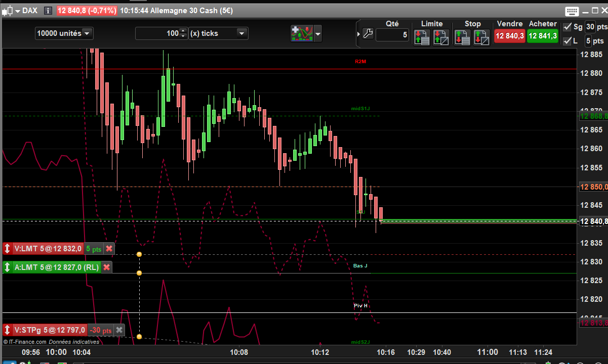Toggle the Sg checkbox

(567, 27)
